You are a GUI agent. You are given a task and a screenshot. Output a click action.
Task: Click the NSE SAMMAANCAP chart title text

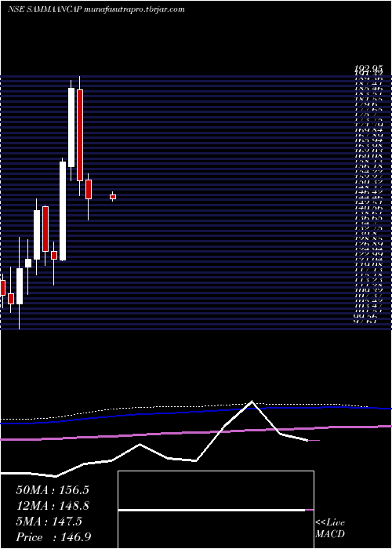click(96, 9)
